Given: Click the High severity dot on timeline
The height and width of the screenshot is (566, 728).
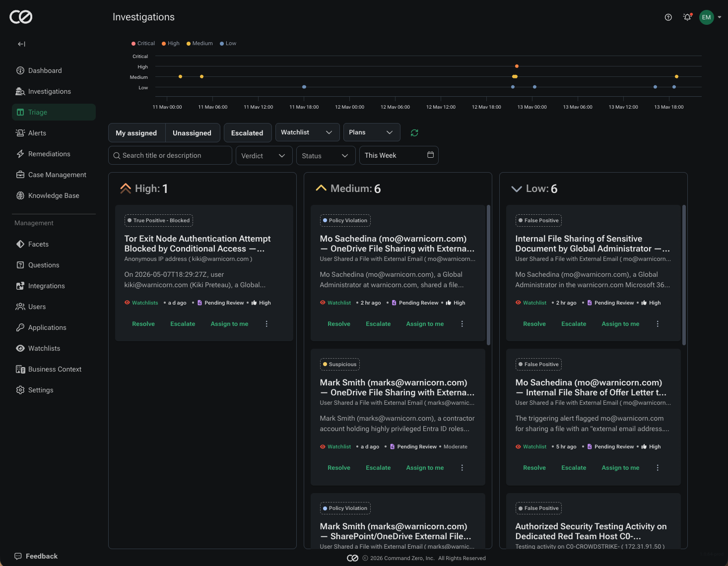Looking at the screenshot, I should click(x=517, y=66).
